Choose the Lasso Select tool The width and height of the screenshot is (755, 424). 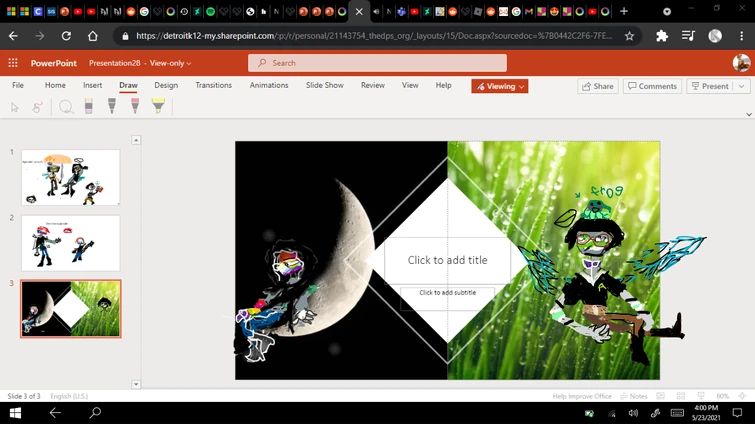(x=66, y=107)
